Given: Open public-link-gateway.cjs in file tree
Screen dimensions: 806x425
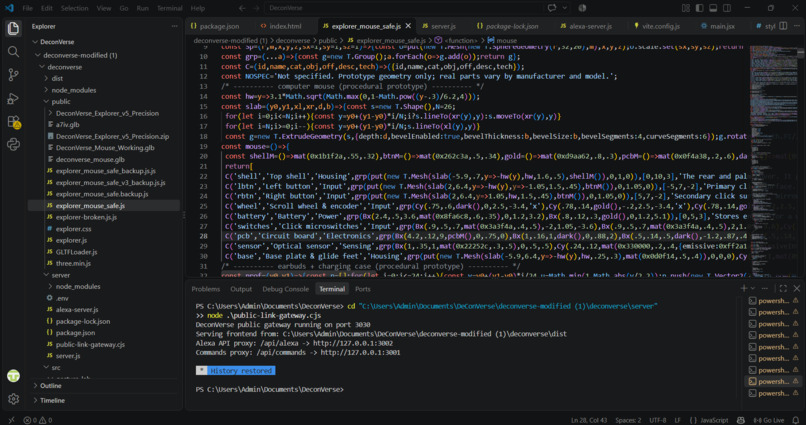Looking at the screenshot, I should 90,344.
